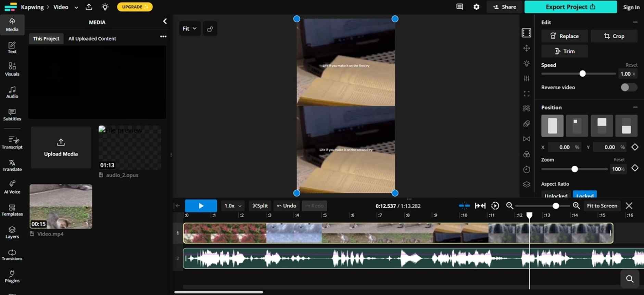Set aspect ratio to Unlocked
Screen dimensions: 644x295
click(x=556, y=195)
